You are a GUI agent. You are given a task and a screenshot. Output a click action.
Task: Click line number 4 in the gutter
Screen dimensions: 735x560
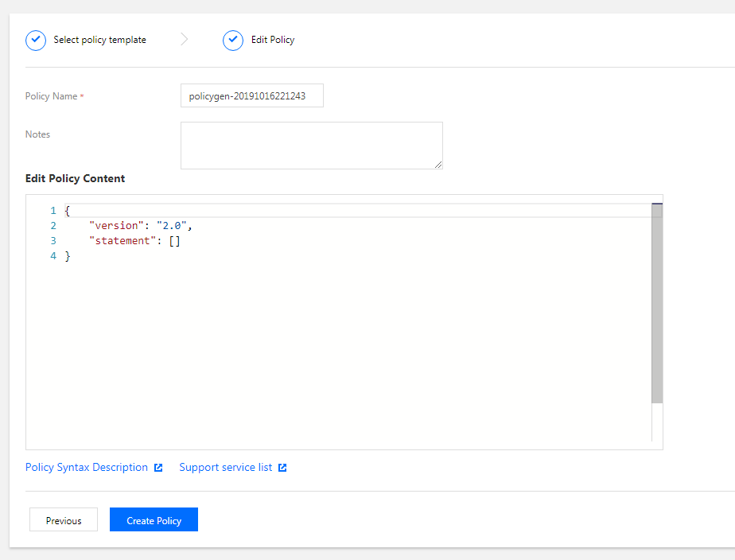(53, 256)
